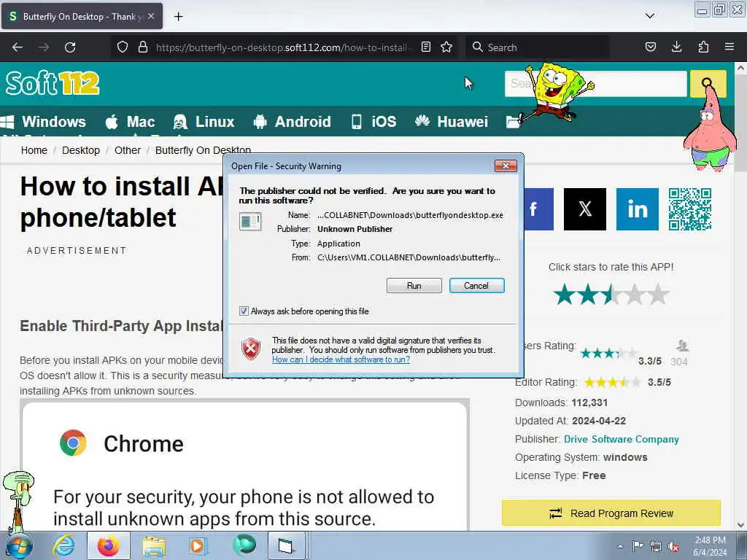747x560 pixels.
Task: Open a new tab with plus button
Action: point(178,17)
